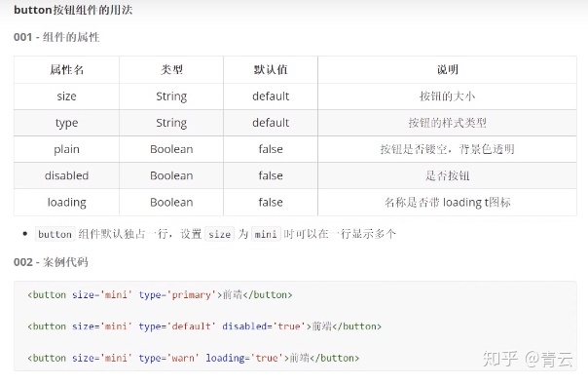588x384 pixels.
Task: Click the '002 - 案例代码' section heading
Action: (x=51, y=262)
